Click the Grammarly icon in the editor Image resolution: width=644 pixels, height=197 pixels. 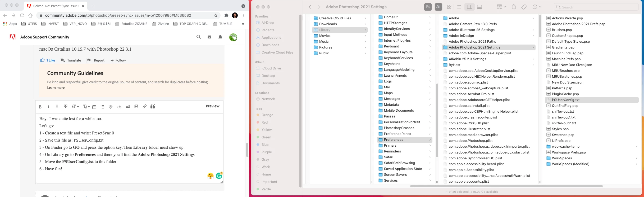pos(219,176)
